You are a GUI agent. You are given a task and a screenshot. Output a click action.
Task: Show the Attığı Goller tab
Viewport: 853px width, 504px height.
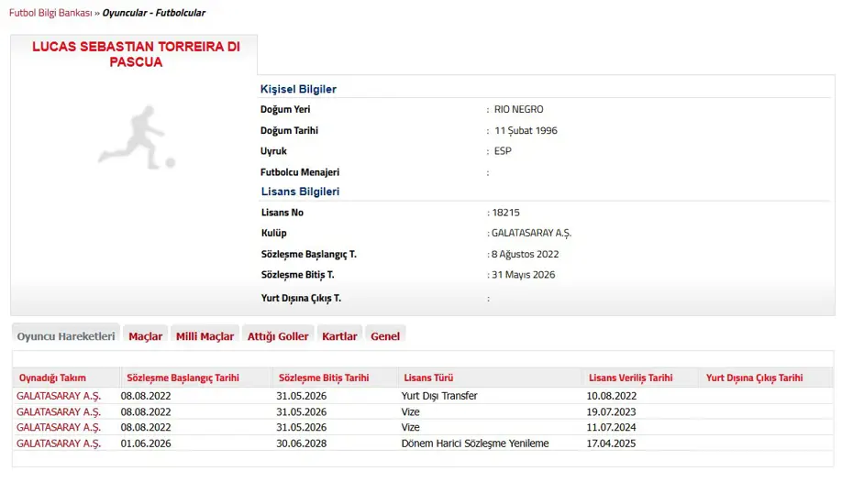tap(278, 336)
